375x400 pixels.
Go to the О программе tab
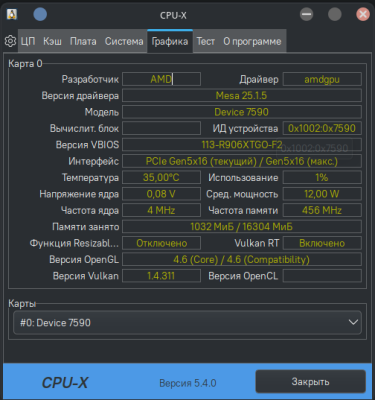pos(252,41)
